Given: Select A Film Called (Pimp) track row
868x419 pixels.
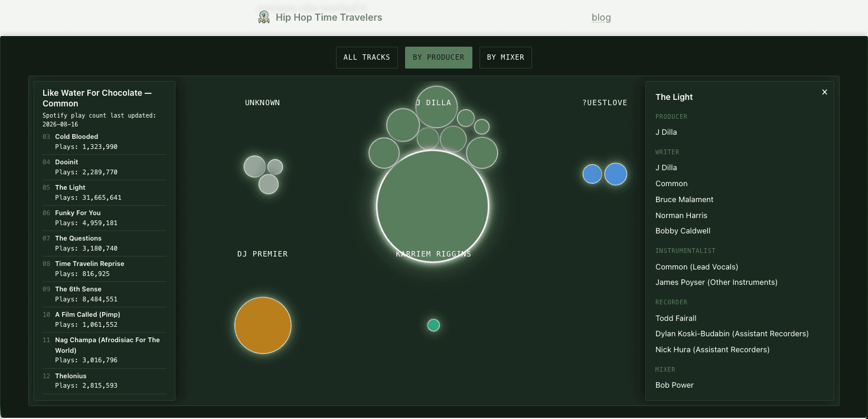Looking at the screenshot, I should click(105, 320).
